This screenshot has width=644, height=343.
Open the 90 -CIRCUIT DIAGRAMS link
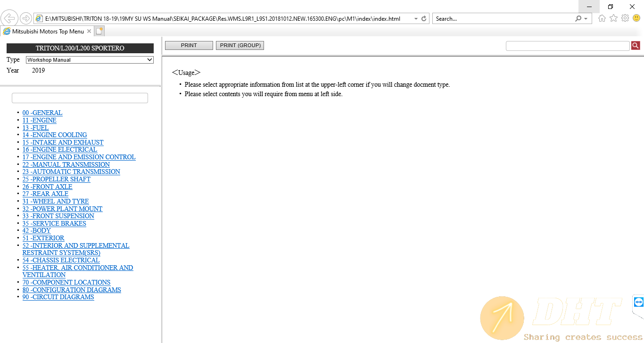pyautogui.click(x=58, y=297)
